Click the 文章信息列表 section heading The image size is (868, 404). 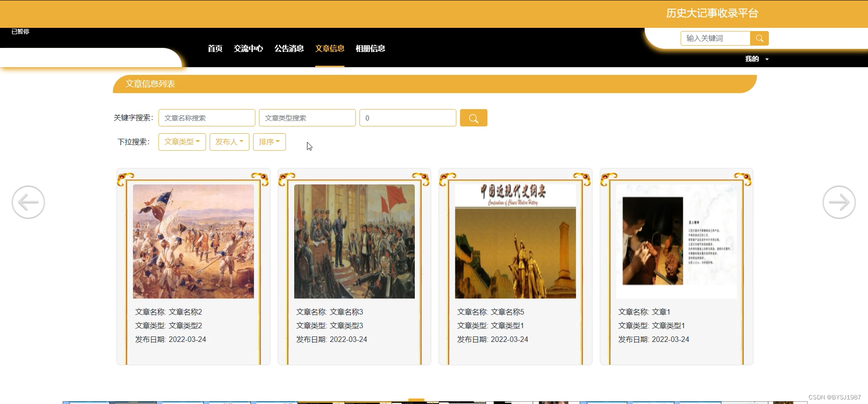(150, 84)
